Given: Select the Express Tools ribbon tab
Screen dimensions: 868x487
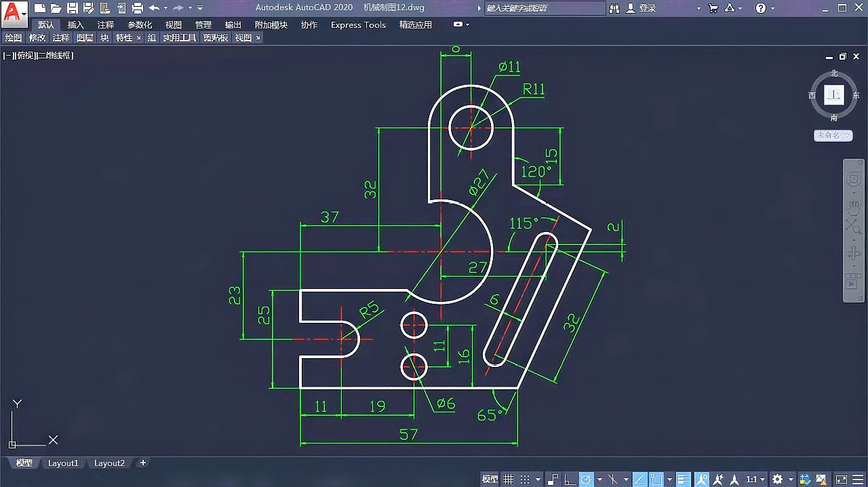Looking at the screenshot, I should point(358,25).
